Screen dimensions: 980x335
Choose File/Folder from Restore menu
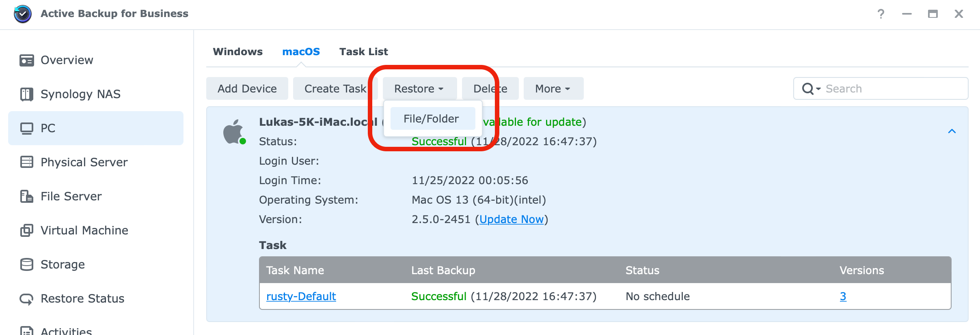(433, 118)
